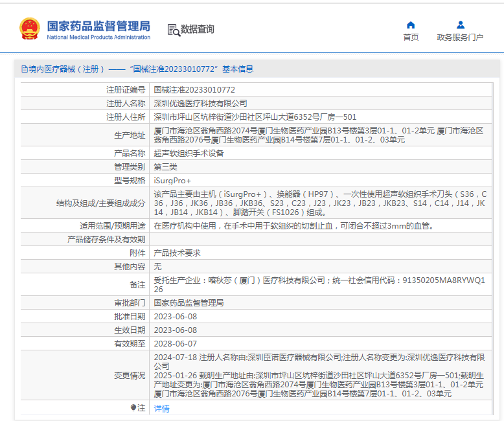Click the 注册人名称 row label

point(126,104)
